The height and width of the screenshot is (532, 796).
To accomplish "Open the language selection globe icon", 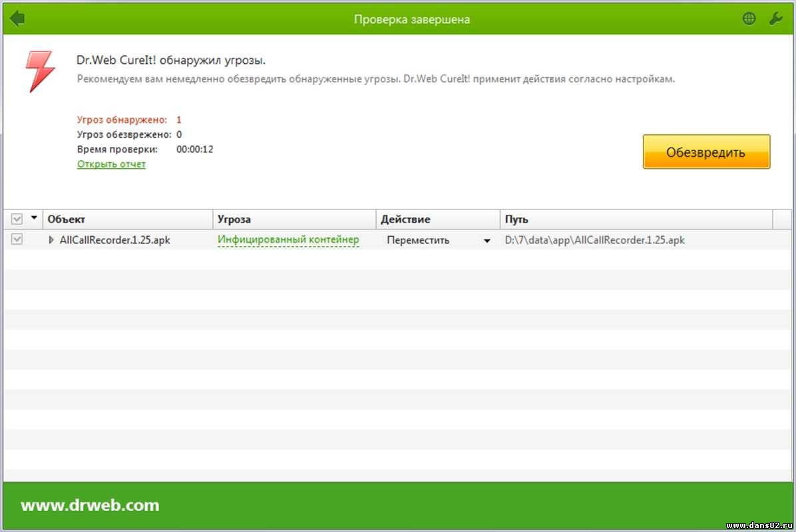I will (749, 19).
